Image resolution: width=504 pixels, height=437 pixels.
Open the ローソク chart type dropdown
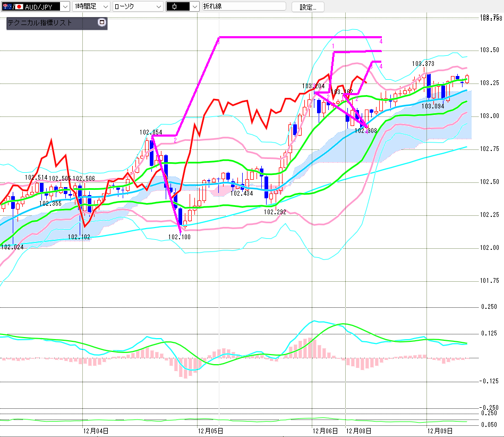point(159,6)
